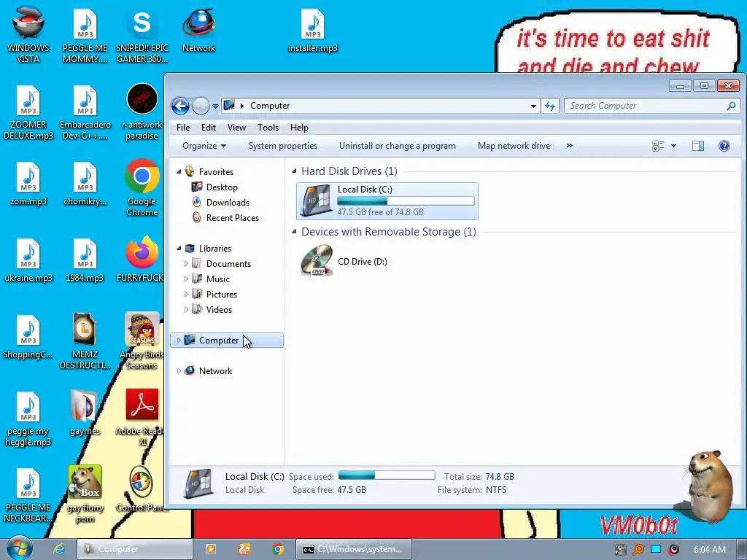This screenshot has height=560, width=747.
Task: Open the View menu
Action: coord(236,128)
